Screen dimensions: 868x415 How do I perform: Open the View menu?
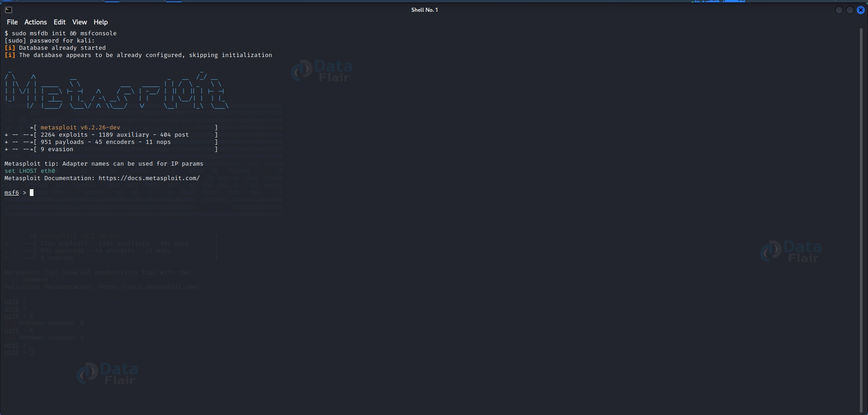(x=79, y=22)
